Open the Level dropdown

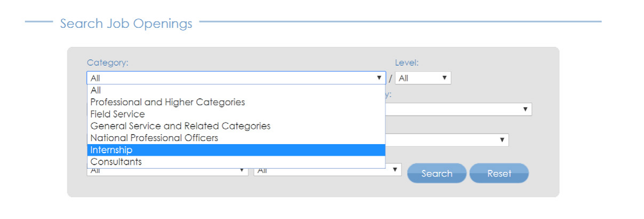(423, 78)
